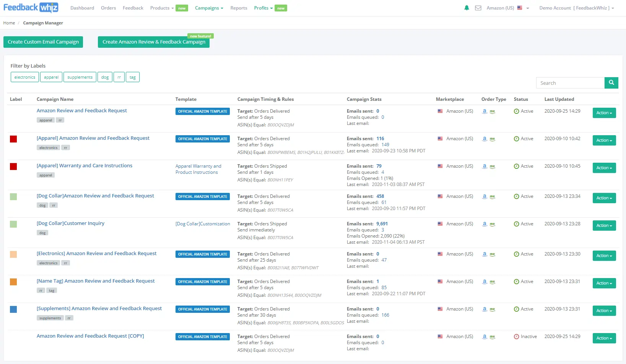Image resolution: width=626 pixels, height=364 pixels.
Task: Expand the Demo Account dropdown
Action: pyautogui.click(x=576, y=8)
